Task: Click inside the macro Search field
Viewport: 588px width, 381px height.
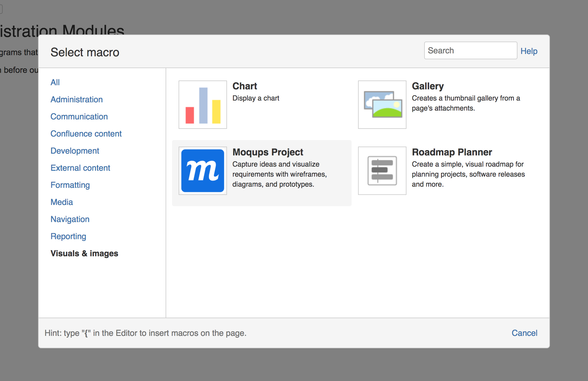Action: (x=470, y=50)
